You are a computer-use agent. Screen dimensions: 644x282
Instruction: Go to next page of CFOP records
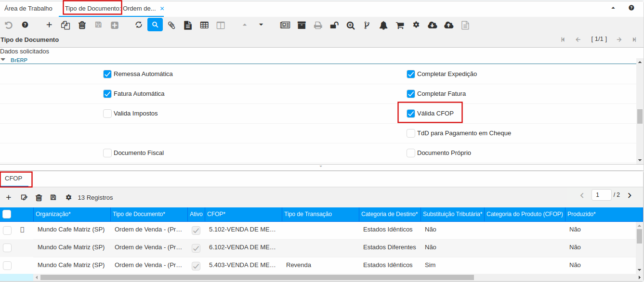[x=629, y=195]
